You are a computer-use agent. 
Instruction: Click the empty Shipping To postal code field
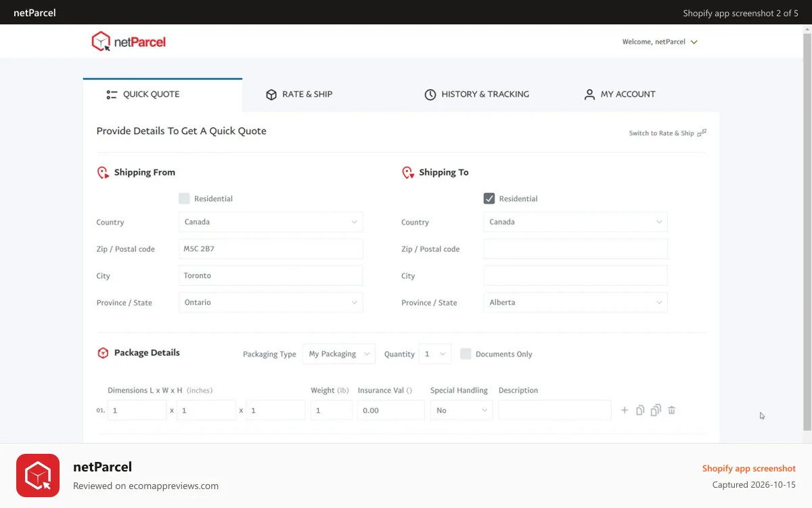tap(575, 249)
